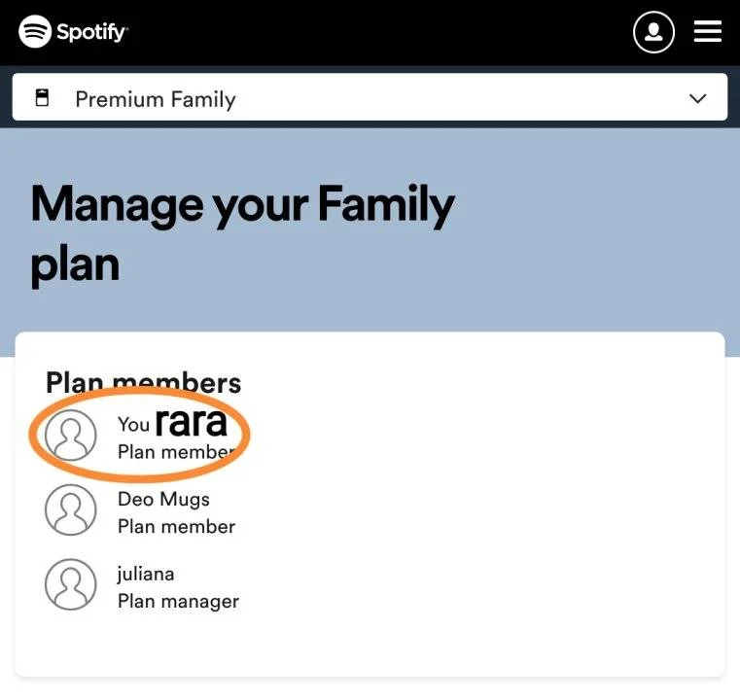Click the Manage your Family plan heading

[242, 234]
